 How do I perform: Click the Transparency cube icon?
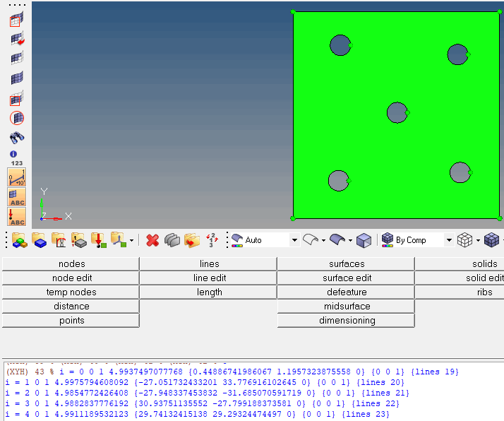tap(364, 240)
